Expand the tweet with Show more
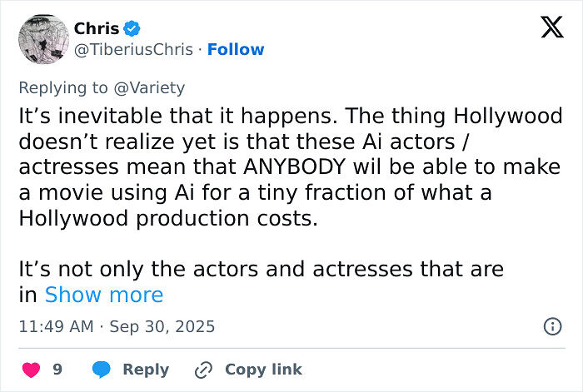Screen dimensions: 583x392 tap(104, 295)
